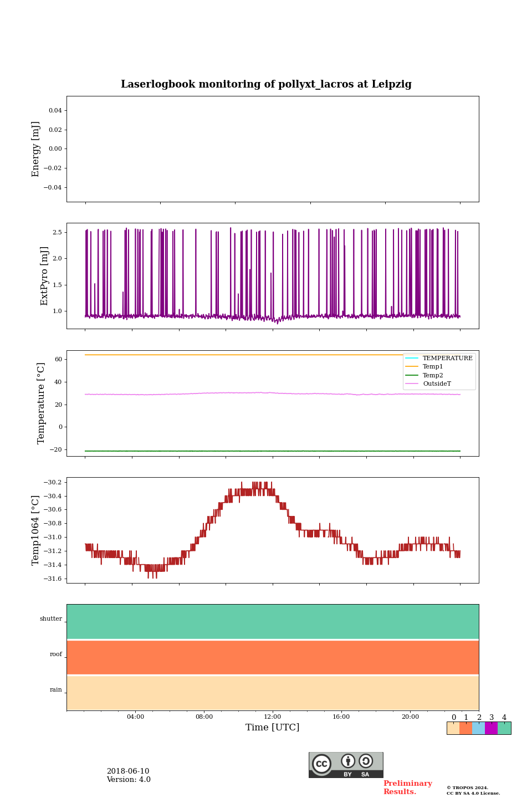Click the BY attribution person icon
This screenshot has width=532, height=798.
click(348, 761)
